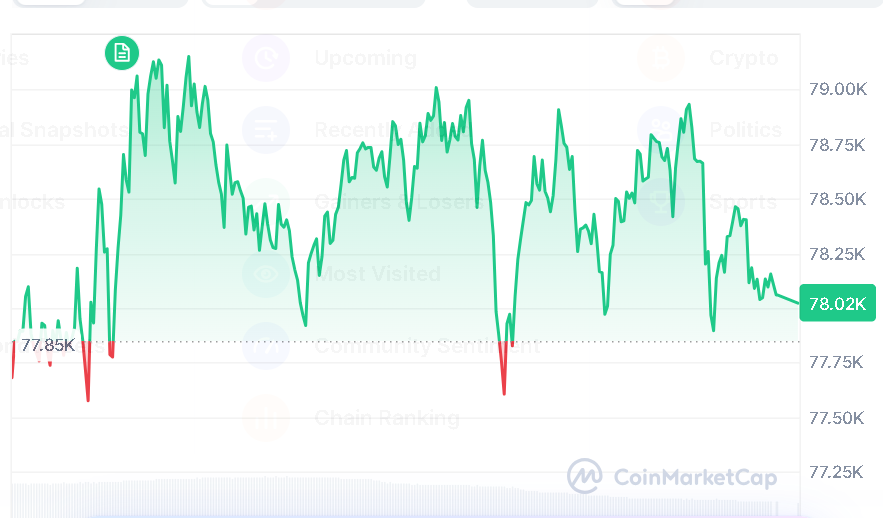Click the Chain Ranking bar icon
The image size is (883, 518).
[266, 418]
